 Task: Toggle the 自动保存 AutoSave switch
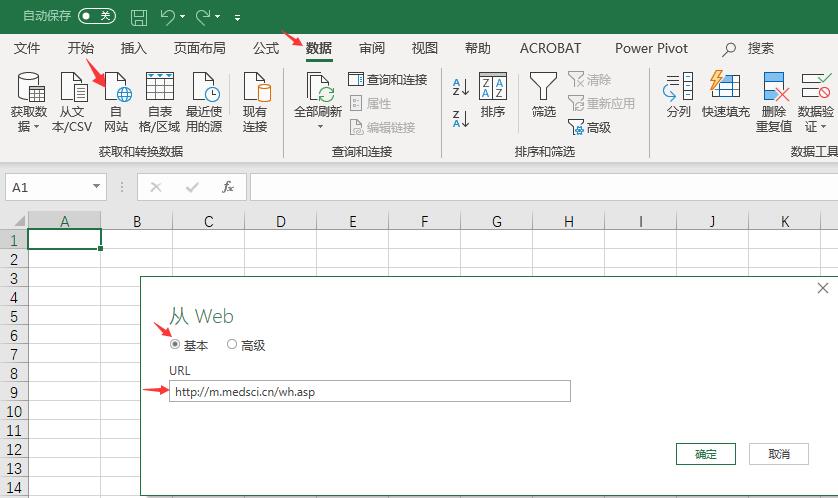pos(97,16)
